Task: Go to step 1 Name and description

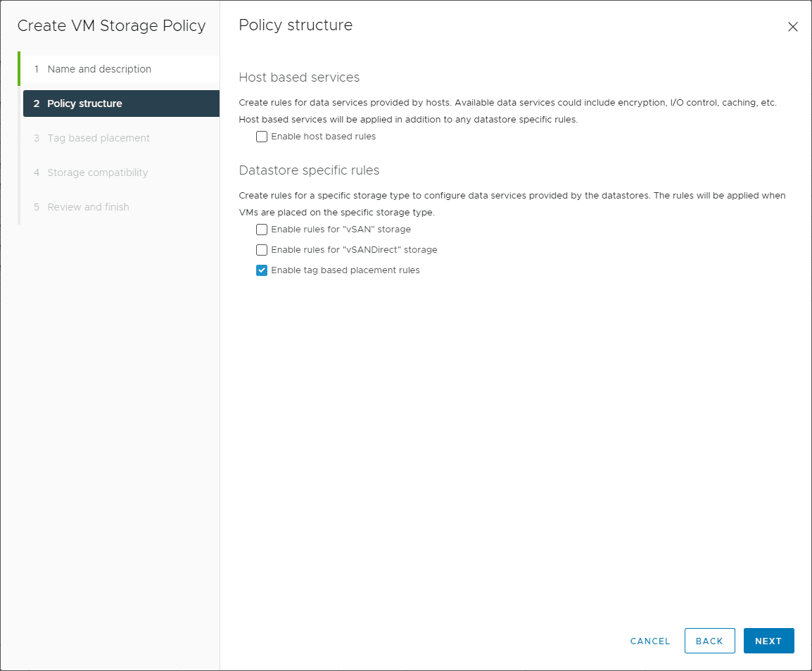Action: pyautogui.click(x=99, y=68)
